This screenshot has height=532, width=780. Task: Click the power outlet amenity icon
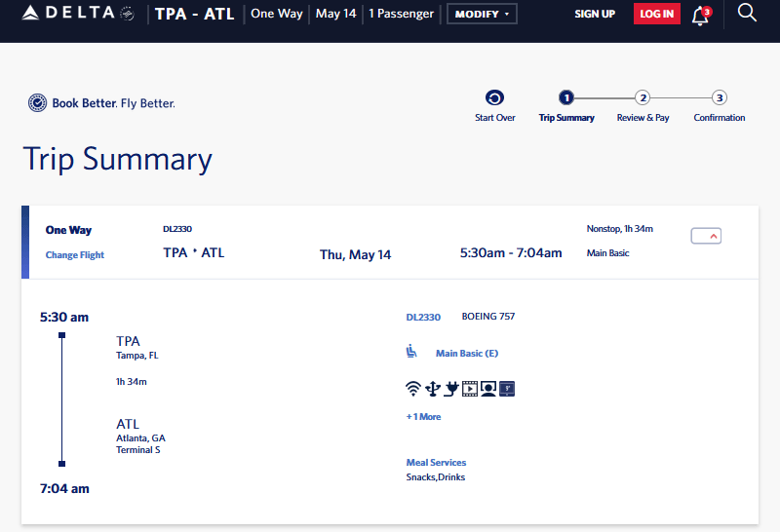click(x=450, y=389)
